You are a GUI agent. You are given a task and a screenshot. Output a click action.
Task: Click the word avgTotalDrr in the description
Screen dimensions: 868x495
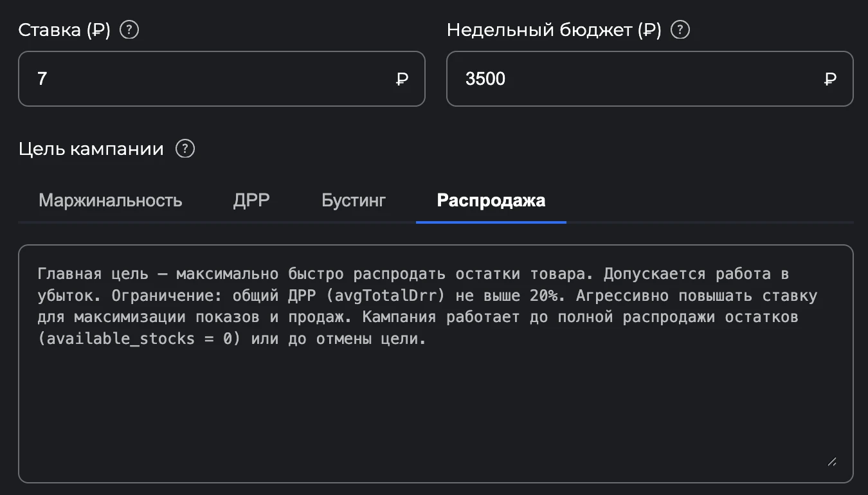click(383, 295)
